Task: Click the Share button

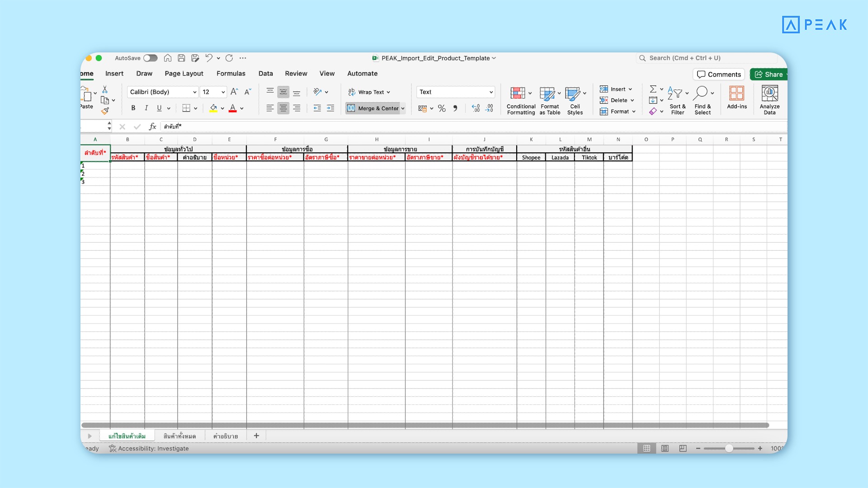Action: 769,75
